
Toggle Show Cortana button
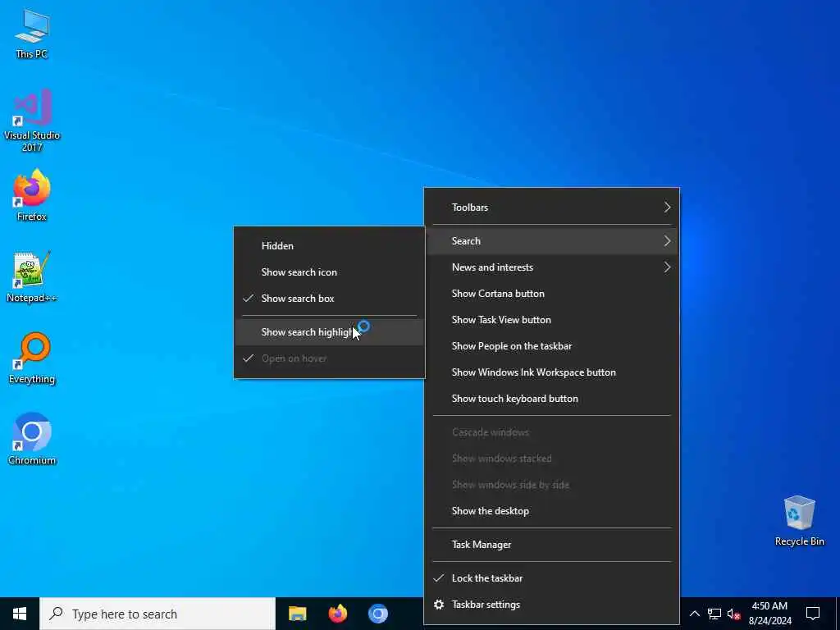(x=552, y=294)
